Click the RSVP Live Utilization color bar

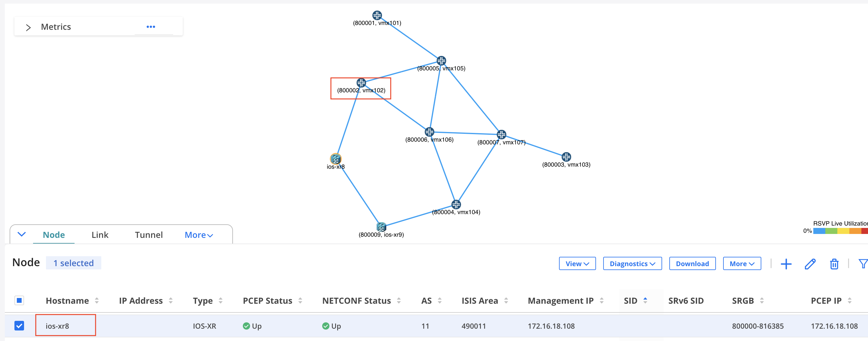(840, 231)
